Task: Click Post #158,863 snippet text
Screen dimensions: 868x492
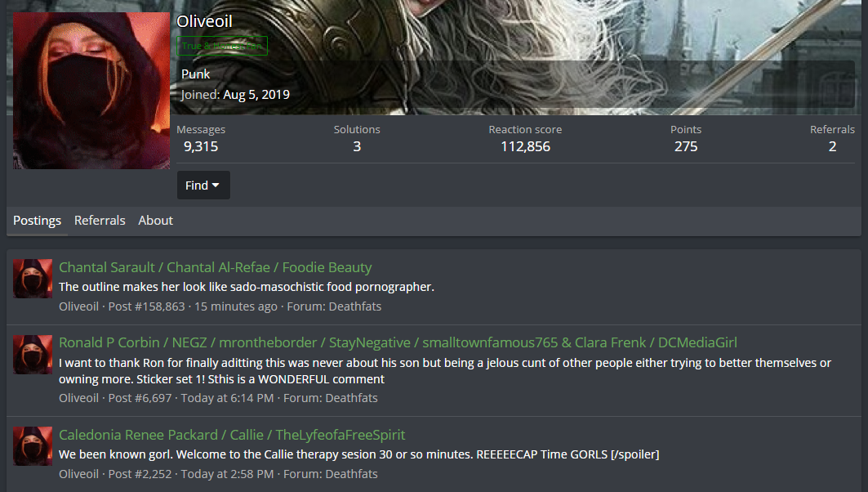Action: pyautogui.click(x=247, y=286)
